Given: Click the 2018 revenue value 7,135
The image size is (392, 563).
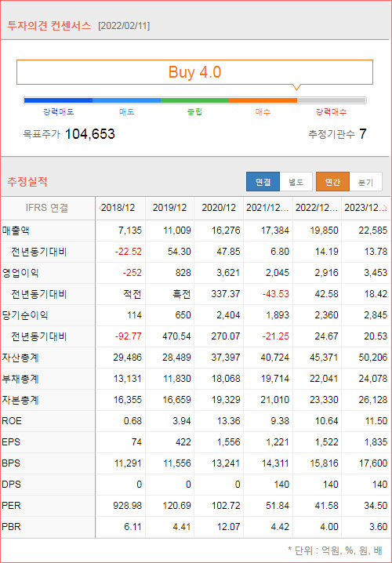Looking at the screenshot, I should [x=130, y=231].
